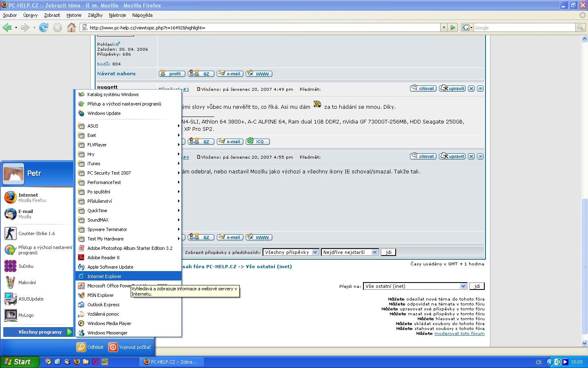588x368 pixels.
Task: Select Internet Explorer in programs menu
Action: [104, 276]
